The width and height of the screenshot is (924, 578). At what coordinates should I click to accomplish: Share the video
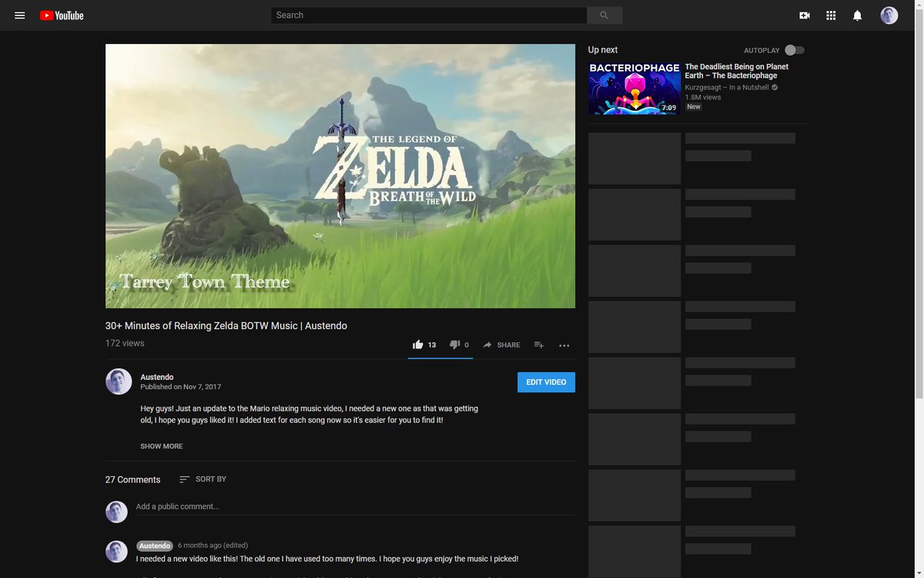501,345
